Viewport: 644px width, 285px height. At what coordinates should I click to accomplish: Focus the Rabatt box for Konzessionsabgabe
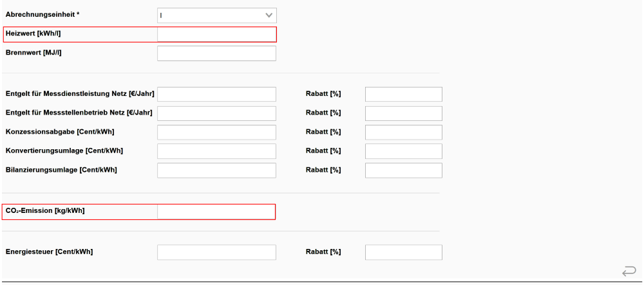(403, 132)
